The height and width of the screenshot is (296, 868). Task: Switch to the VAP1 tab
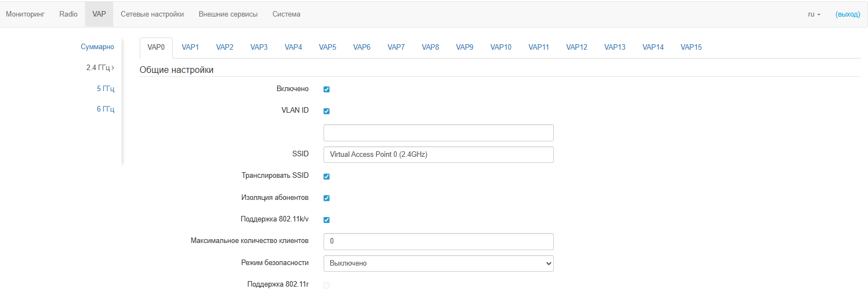[190, 47]
